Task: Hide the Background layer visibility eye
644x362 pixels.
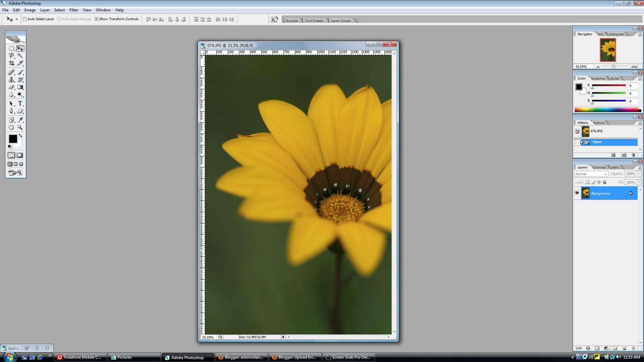Action: tap(577, 193)
